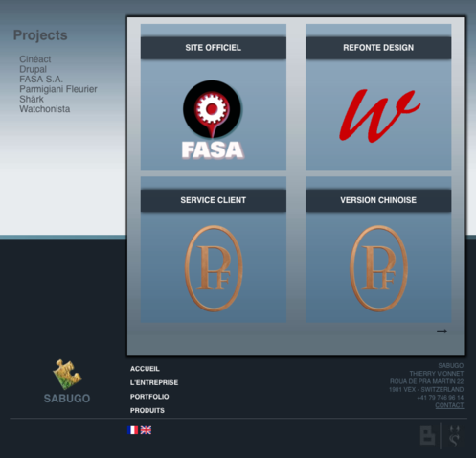Select Parmigiani Fleurier project
This screenshot has height=458, width=476.
point(58,89)
